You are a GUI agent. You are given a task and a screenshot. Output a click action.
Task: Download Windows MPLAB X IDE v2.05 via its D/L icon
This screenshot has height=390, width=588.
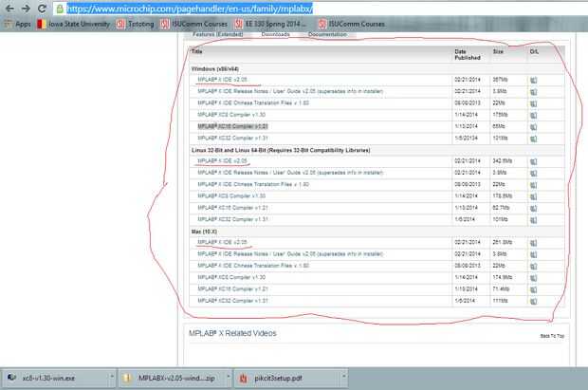[x=533, y=80]
